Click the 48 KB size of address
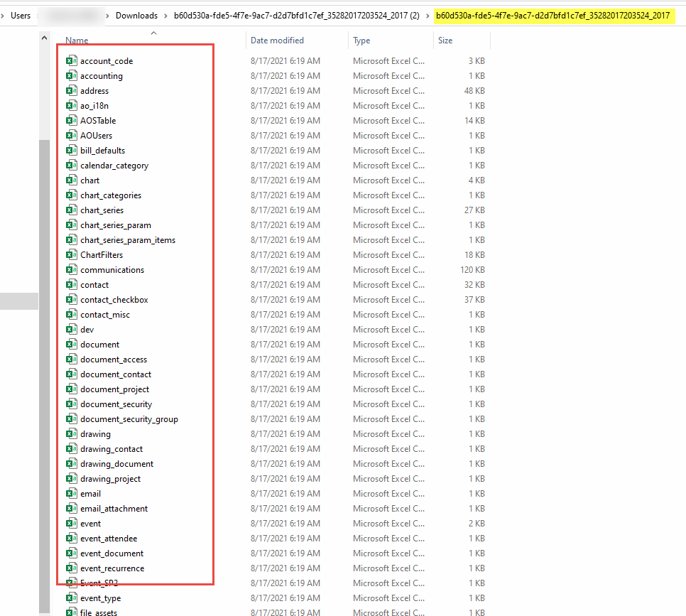 pos(474,90)
